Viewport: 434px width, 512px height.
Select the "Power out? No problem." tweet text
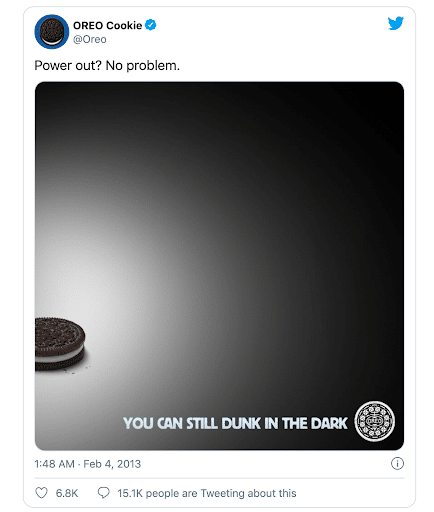[107, 66]
